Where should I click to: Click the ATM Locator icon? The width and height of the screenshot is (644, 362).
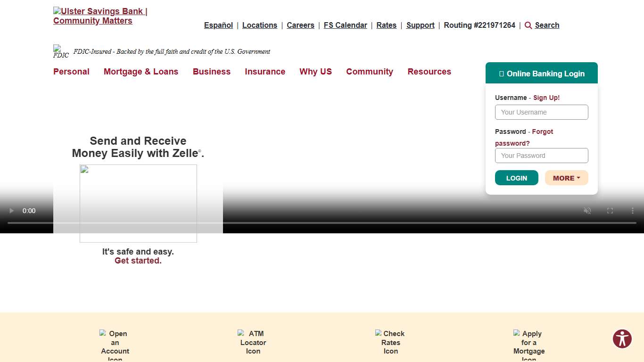(x=242, y=333)
